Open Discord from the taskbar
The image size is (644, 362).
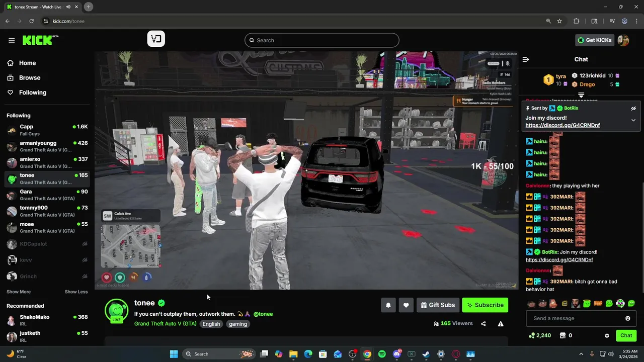pos(397,354)
